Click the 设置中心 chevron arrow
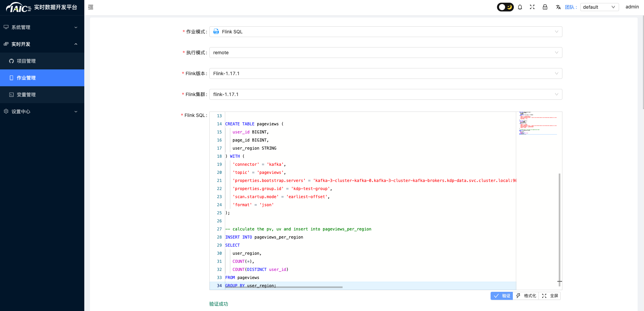Viewport: 644px width, 311px height. coord(76,112)
